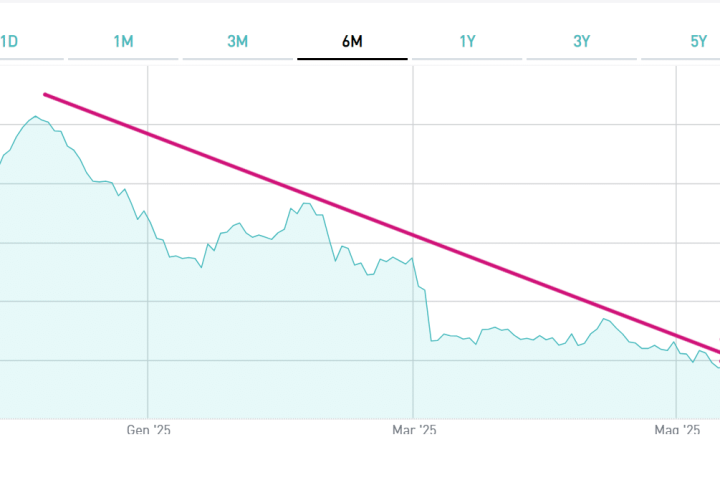Screen dimensions: 720x480
Task: Click the highest peak of the price line
Action: pos(35,117)
